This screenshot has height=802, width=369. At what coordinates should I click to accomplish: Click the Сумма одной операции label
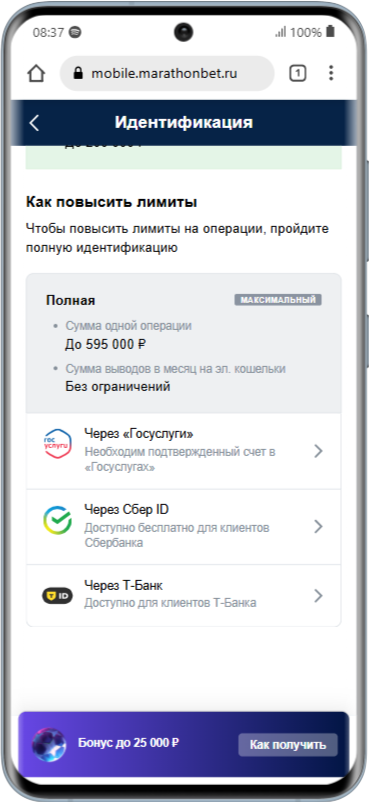click(x=128, y=326)
